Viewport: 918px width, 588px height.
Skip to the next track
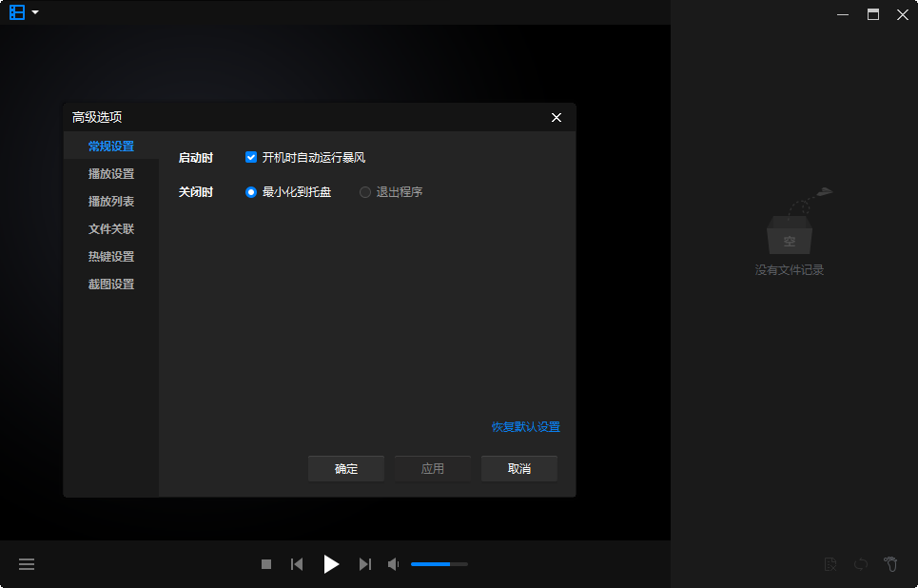[364, 564]
